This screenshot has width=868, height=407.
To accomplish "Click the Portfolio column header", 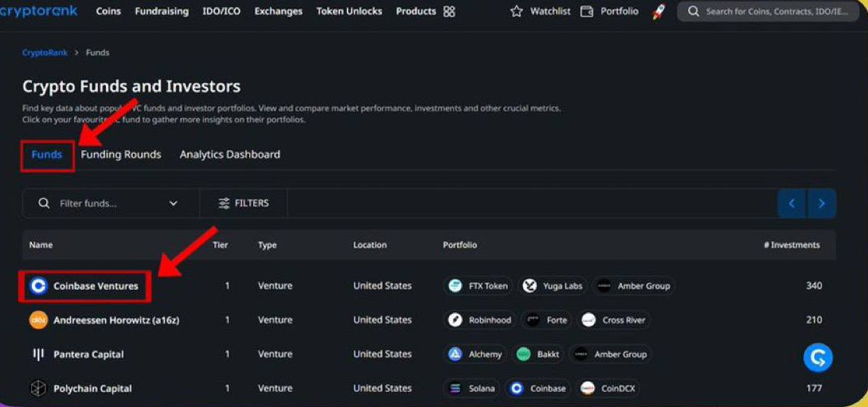I will [459, 245].
